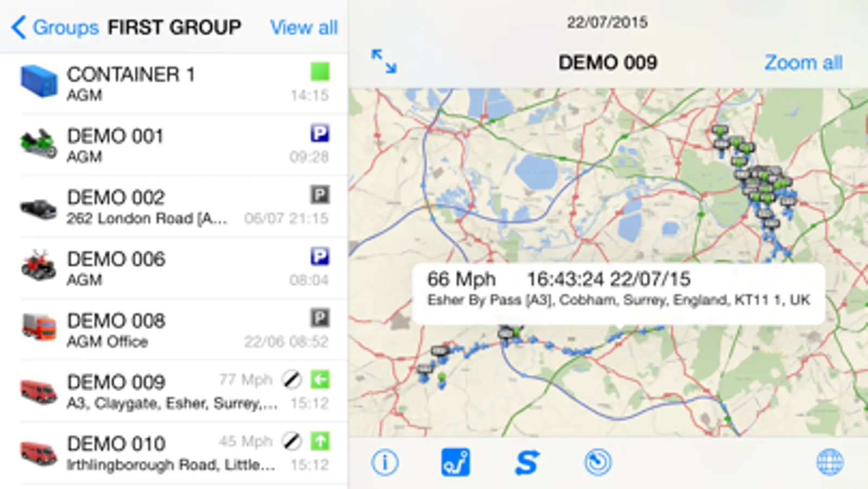Screen dimensions: 868x489
Task: Tap DEMO 001 blue parking icon
Action: [x=320, y=133]
